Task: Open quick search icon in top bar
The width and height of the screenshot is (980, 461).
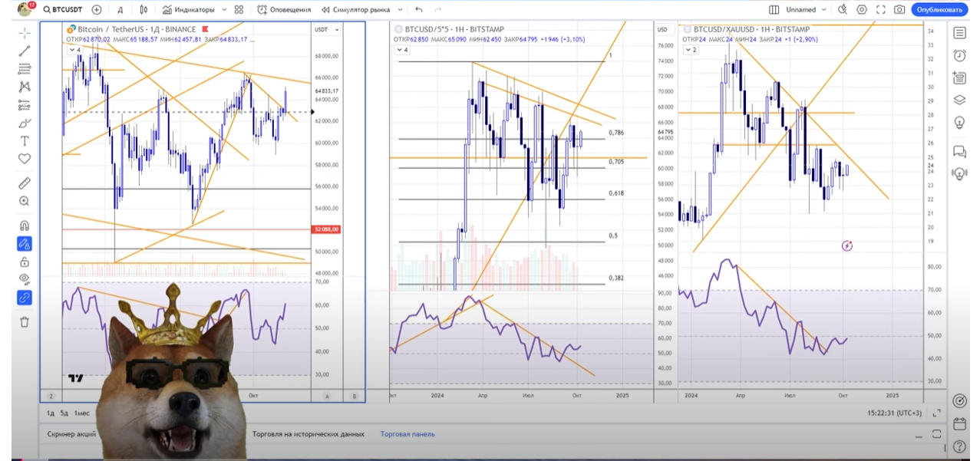Action: [843, 10]
